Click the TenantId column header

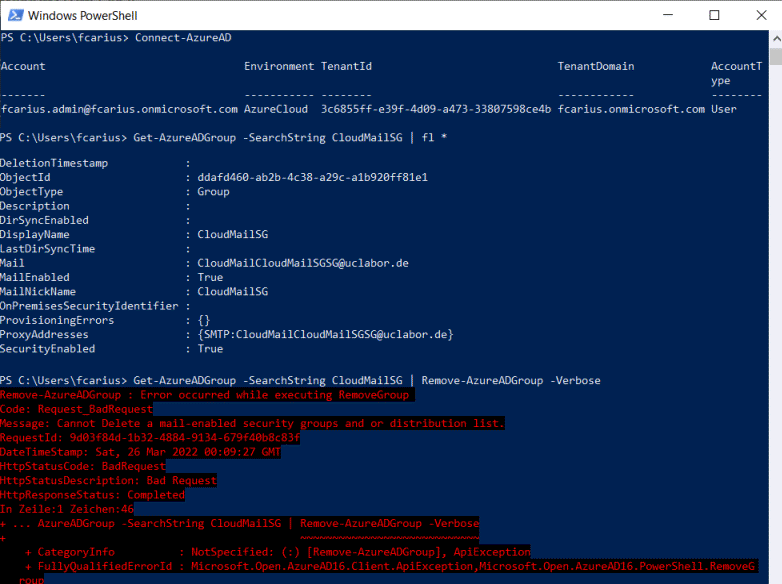click(x=346, y=66)
